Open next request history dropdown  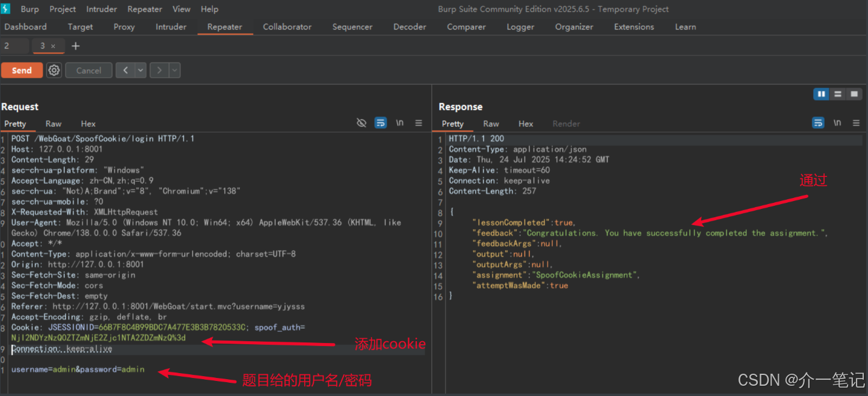click(175, 70)
